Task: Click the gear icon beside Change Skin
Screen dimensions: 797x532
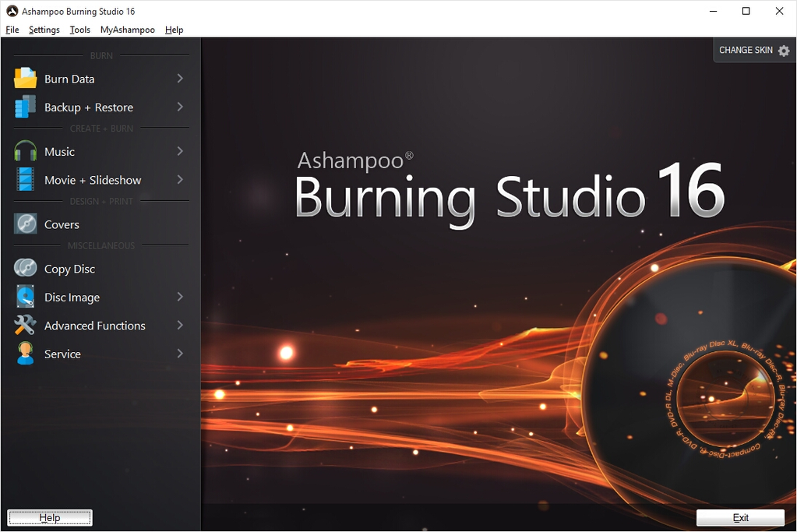Action: (784, 51)
